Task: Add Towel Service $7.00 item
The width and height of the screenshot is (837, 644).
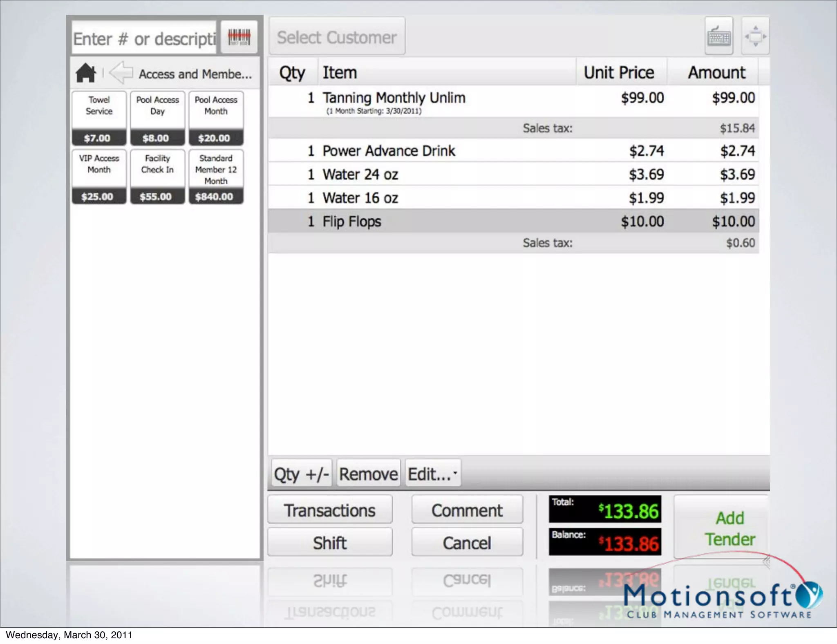Action: (99, 118)
